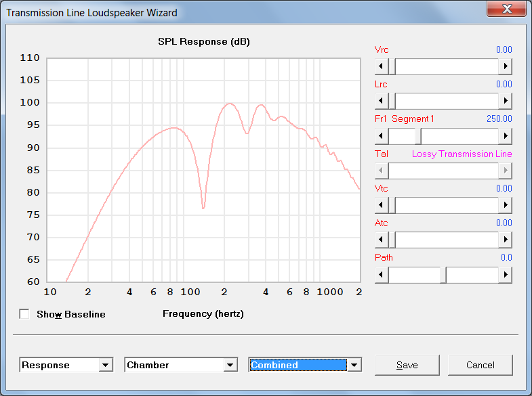Click the Vrc value 0.00
The image size is (532, 396).
[504, 50]
